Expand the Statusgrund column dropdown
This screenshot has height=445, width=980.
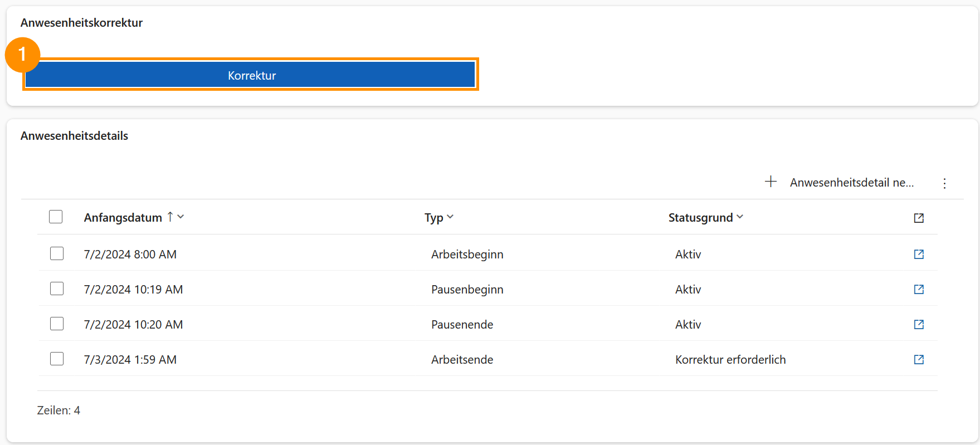[740, 217]
